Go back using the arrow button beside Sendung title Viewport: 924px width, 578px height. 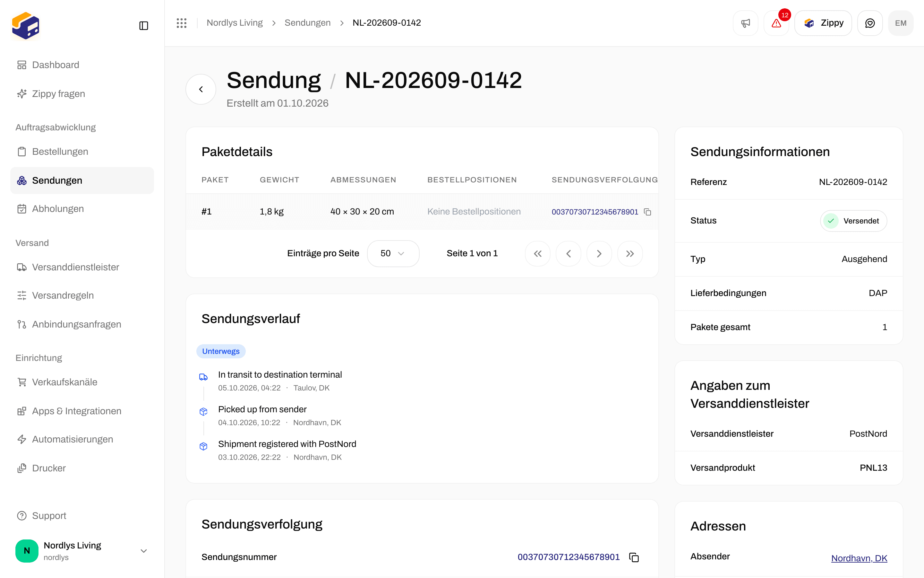tap(201, 89)
